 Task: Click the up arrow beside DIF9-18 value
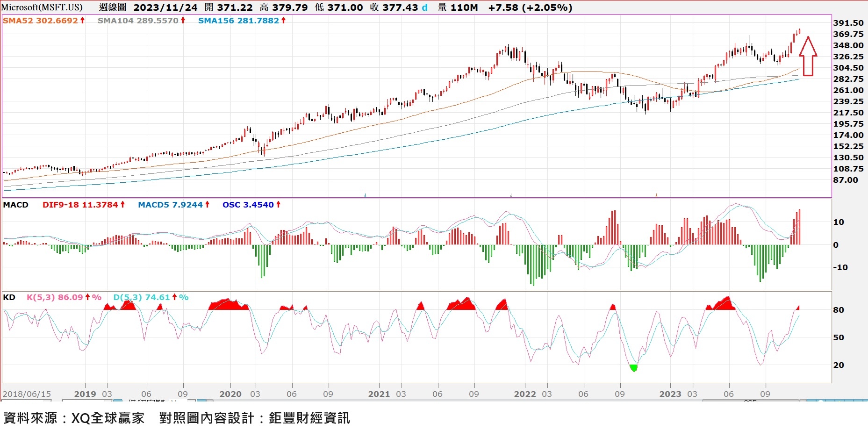(x=122, y=205)
